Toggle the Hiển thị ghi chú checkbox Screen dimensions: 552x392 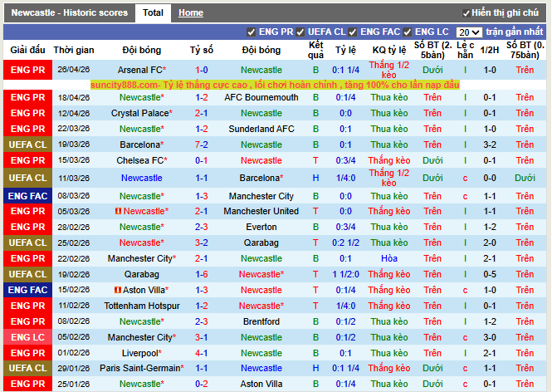[466, 13]
